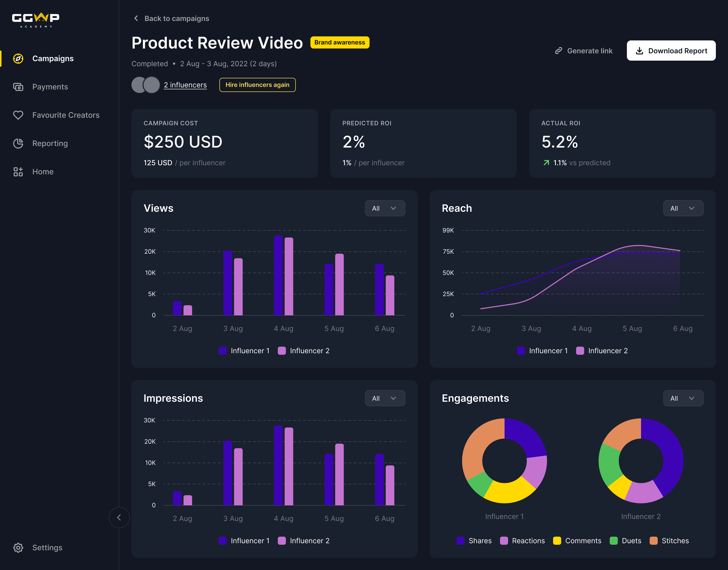Click the Reporting sidebar icon
Viewport: 728px width, 570px height.
[18, 143]
